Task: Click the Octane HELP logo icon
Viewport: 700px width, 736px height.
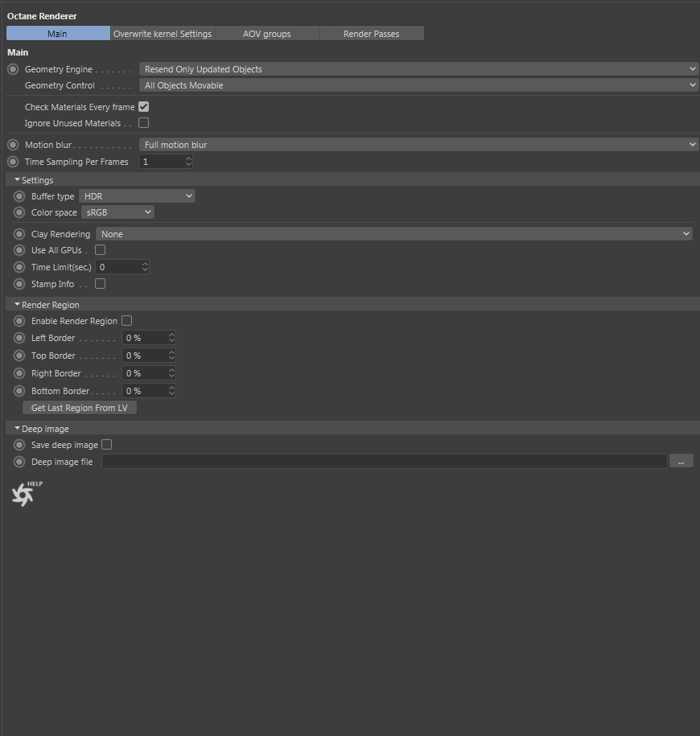Action: 26,494
